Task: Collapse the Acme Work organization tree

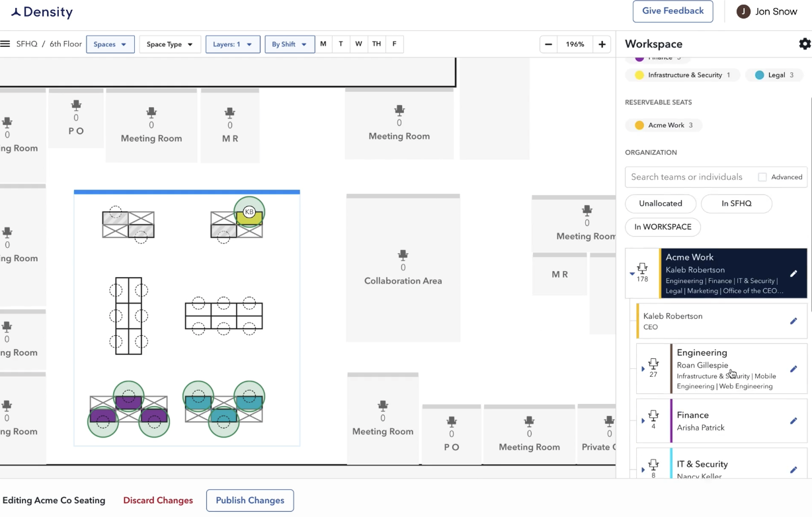Action: [x=632, y=274]
